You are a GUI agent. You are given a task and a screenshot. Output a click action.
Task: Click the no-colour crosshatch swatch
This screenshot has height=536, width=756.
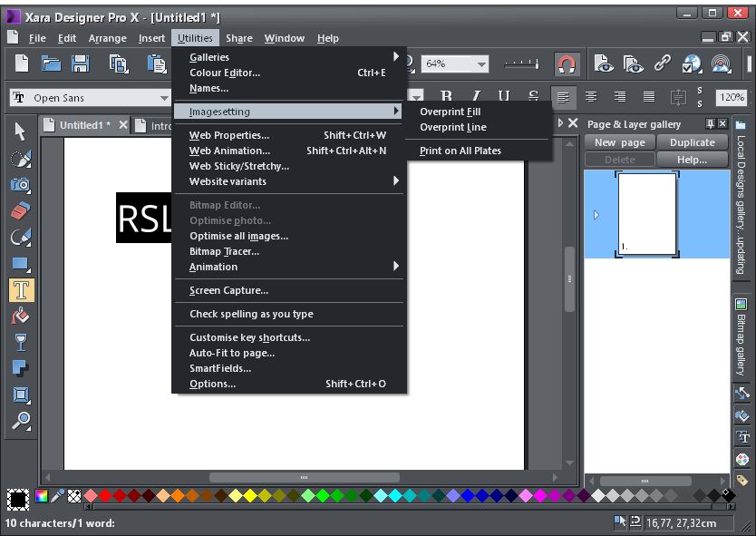click(74, 496)
